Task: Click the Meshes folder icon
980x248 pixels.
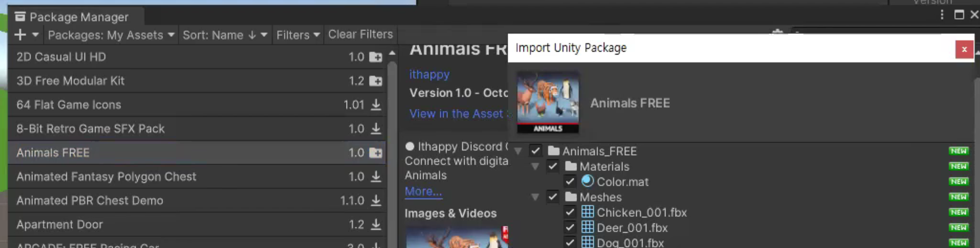Action: (x=571, y=197)
